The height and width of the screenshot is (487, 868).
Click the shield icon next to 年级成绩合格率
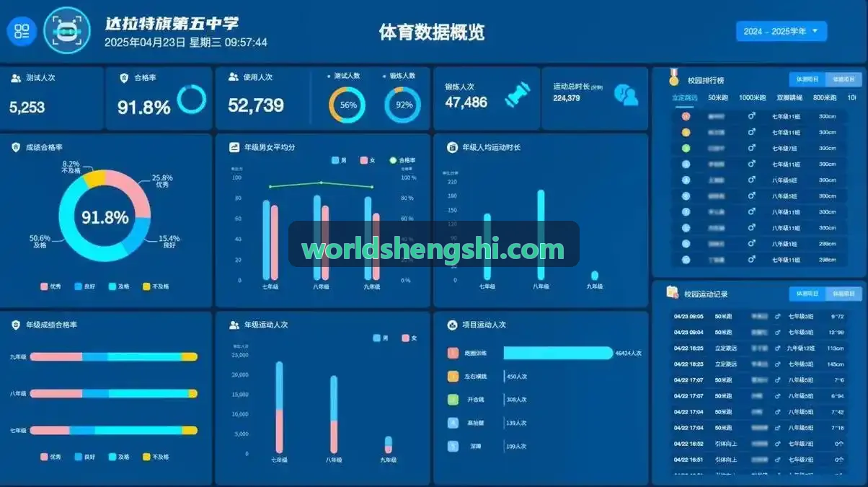click(16, 325)
